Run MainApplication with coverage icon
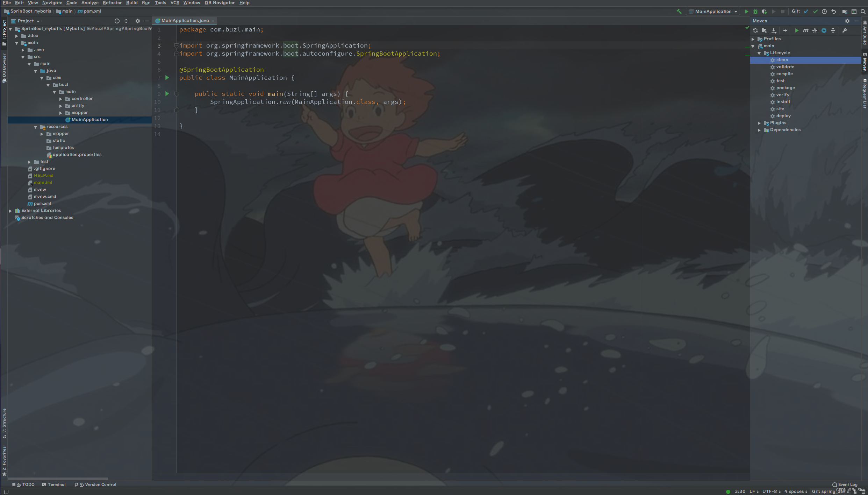Image resolution: width=868 pixels, height=495 pixels. click(x=764, y=11)
